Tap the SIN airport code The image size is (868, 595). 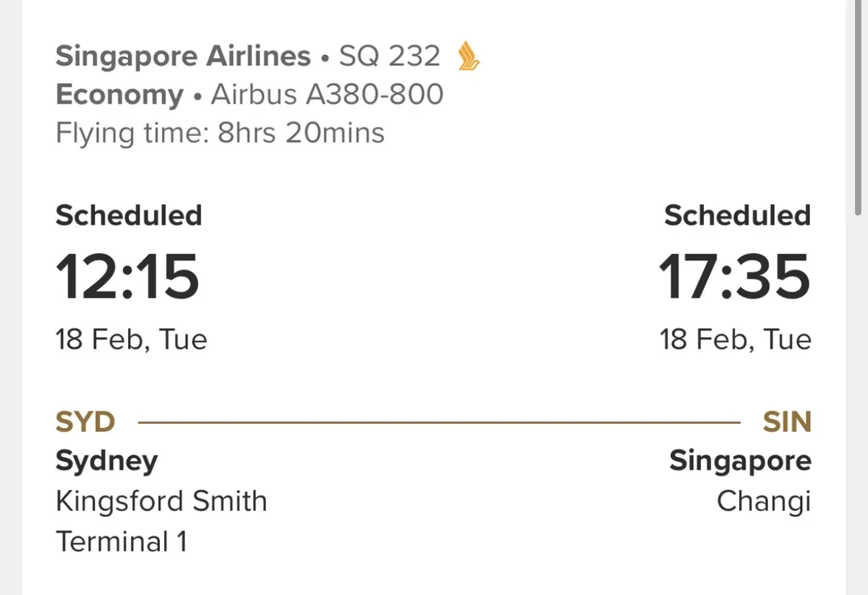[787, 422]
